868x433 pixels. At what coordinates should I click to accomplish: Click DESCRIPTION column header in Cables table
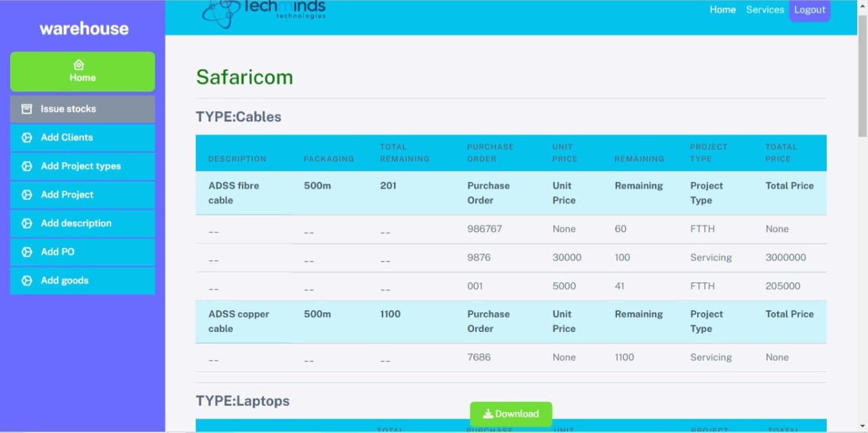point(237,159)
